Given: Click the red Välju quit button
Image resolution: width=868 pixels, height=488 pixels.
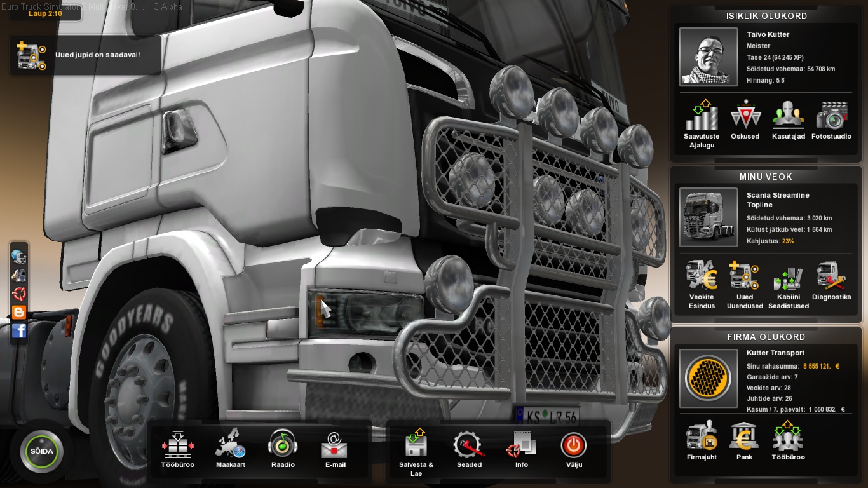Looking at the screenshot, I should (x=574, y=449).
